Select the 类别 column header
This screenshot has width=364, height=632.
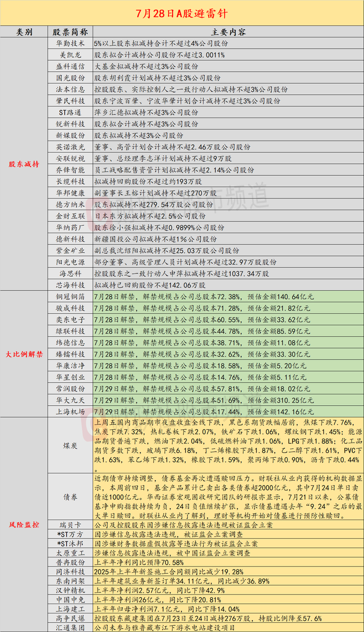point(24,32)
